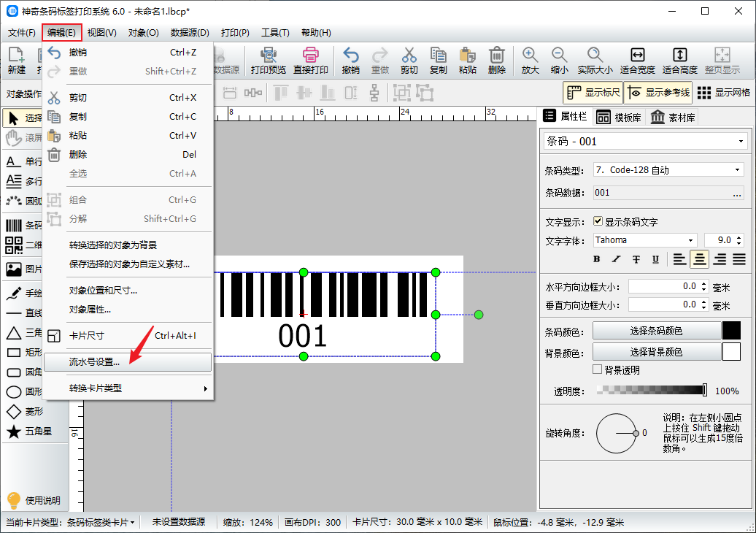Choose 保存选择的对象为自定义素材... entry
Viewport: 756px width, 533px height.
[128, 264]
